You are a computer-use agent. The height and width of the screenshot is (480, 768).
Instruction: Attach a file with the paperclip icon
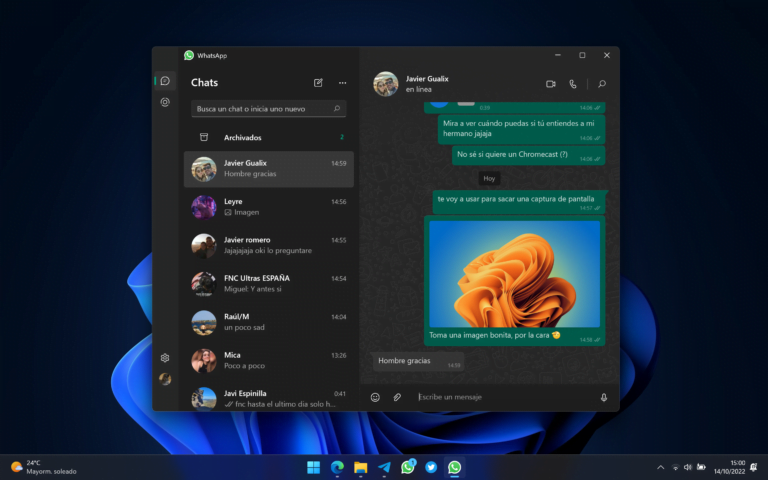click(397, 397)
